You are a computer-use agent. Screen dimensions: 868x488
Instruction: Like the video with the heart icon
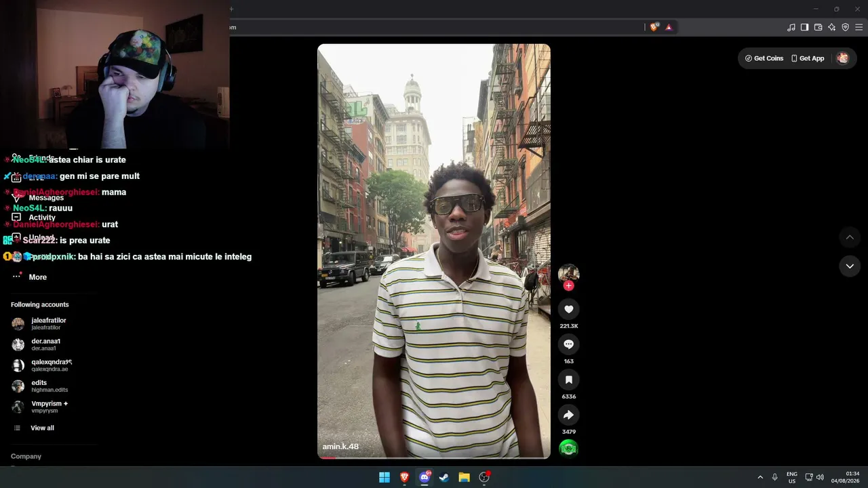click(568, 309)
